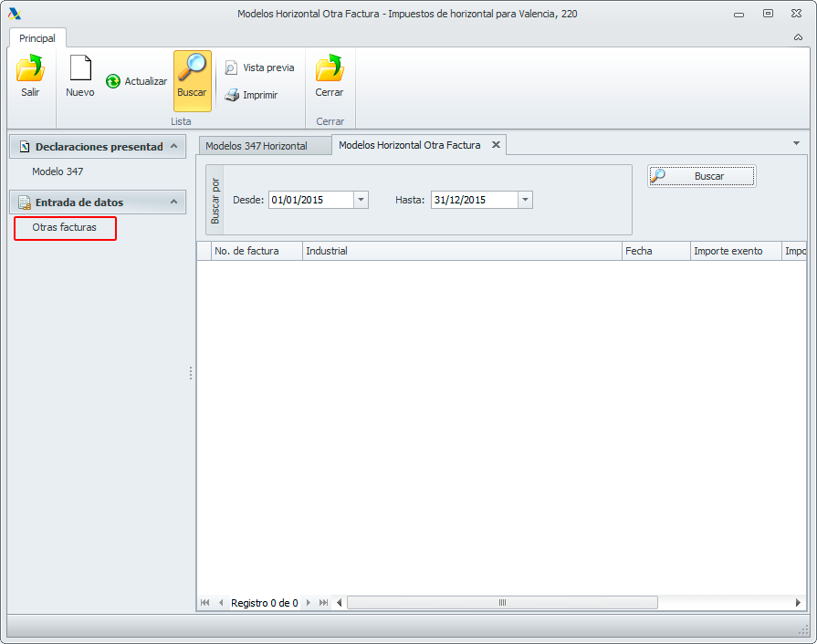Close the Modelos Horizontal Otra Factura tab
This screenshot has width=817, height=644.
[496, 145]
